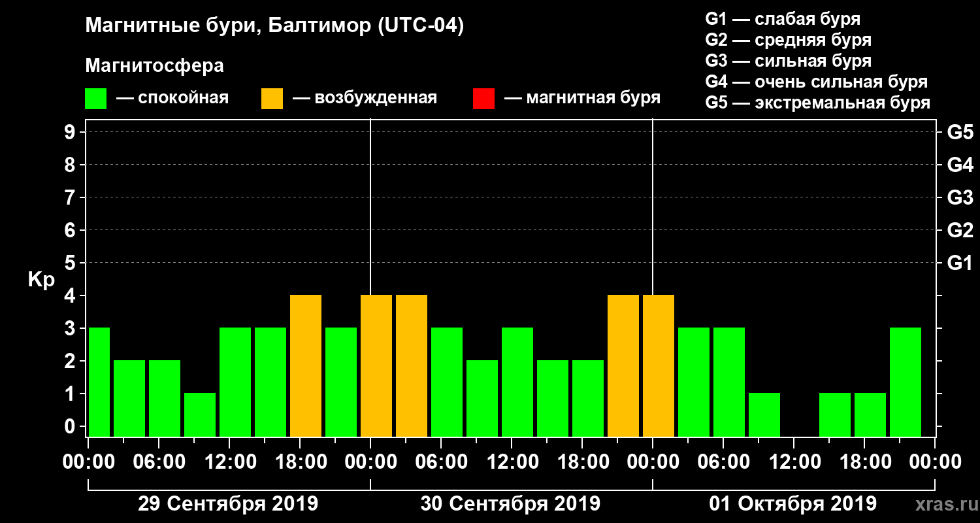
Task: Click the orange Kp 4 bar after 03:00 on 30 Сентября
Action: point(412,365)
